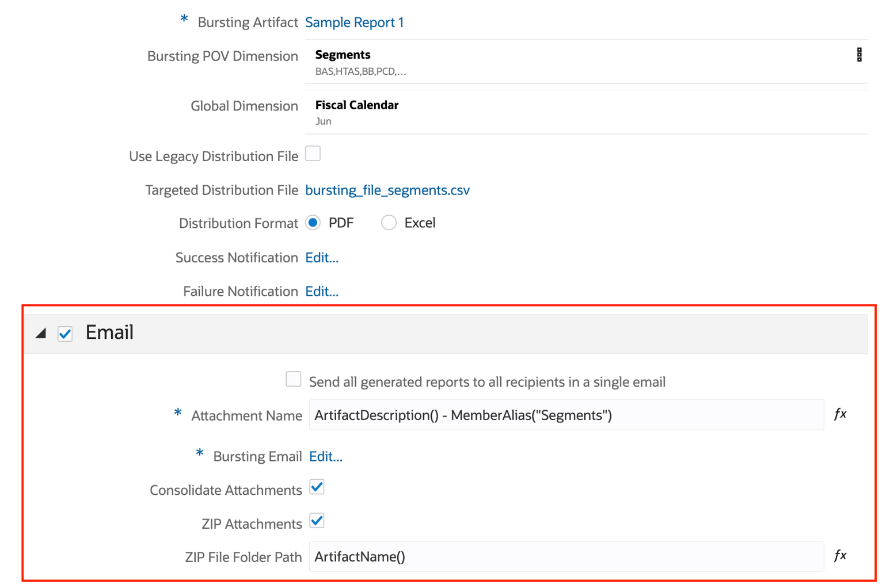This screenshot has width=886, height=588.
Task: Edit the Failure Notification
Action: (x=322, y=292)
